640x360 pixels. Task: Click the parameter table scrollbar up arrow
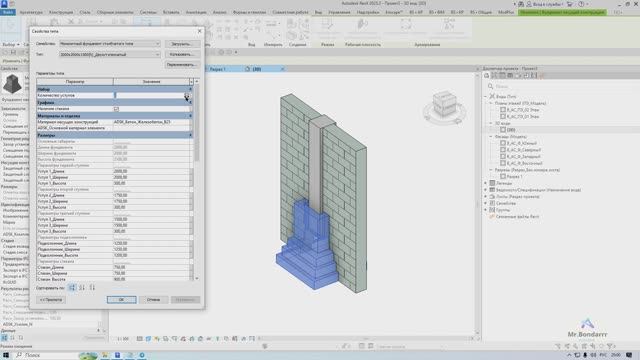point(197,82)
